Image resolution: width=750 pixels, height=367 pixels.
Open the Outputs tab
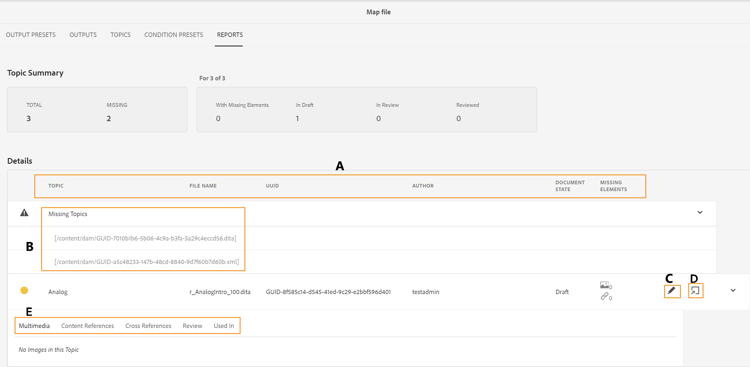(x=83, y=35)
